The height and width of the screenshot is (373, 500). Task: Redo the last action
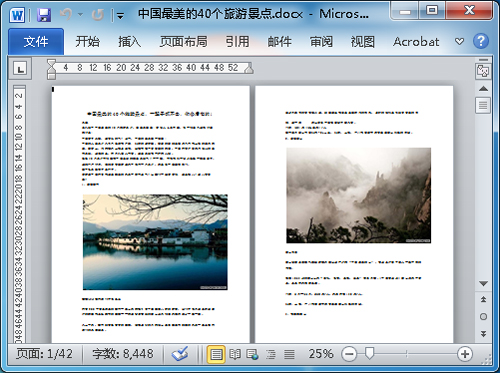pos(97,15)
